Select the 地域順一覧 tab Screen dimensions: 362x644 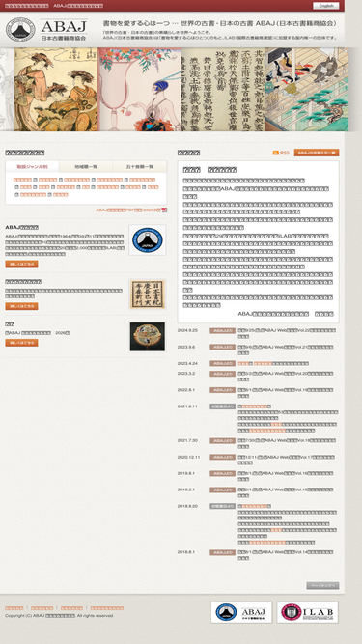86,167
